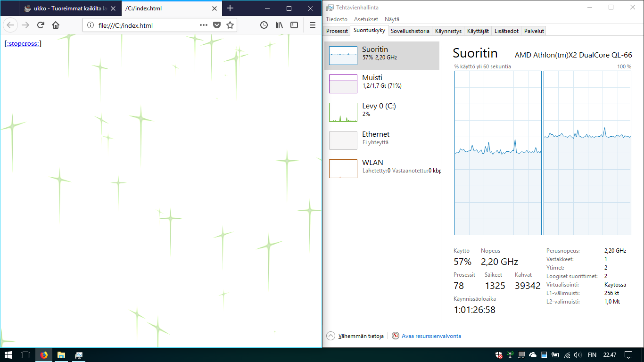Open the Pocket save icon in the address bar
This screenshot has height=362, width=644.
217,25
